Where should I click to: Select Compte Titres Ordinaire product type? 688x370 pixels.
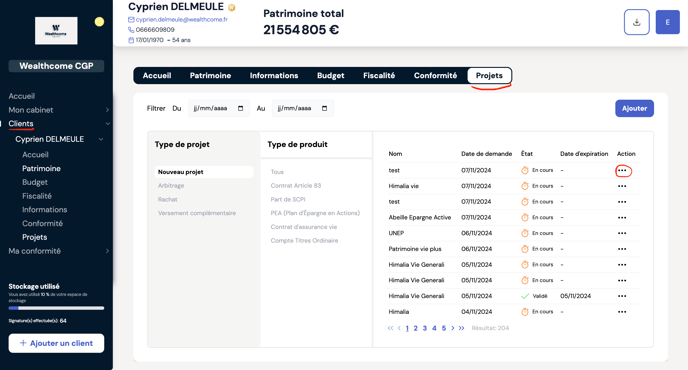point(304,241)
